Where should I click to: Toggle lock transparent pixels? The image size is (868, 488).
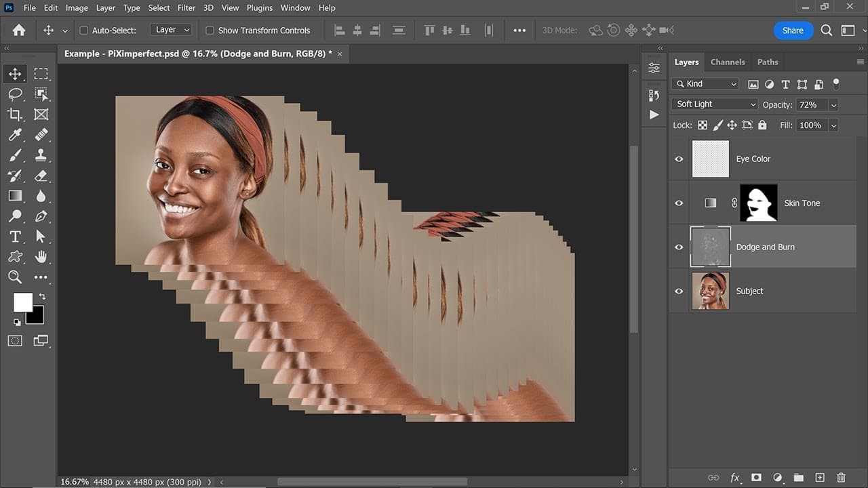click(x=703, y=125)
